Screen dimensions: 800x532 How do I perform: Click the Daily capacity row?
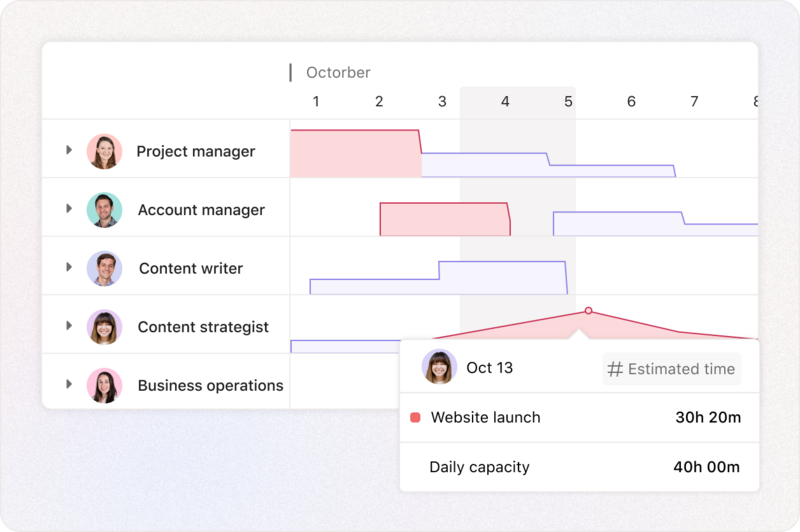point(579,467)
